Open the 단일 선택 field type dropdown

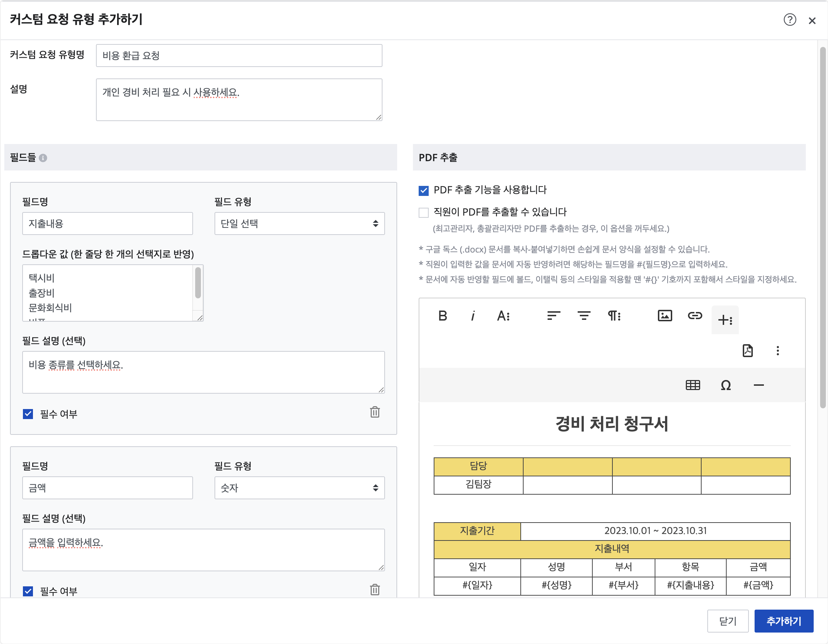tap(299, 224)
